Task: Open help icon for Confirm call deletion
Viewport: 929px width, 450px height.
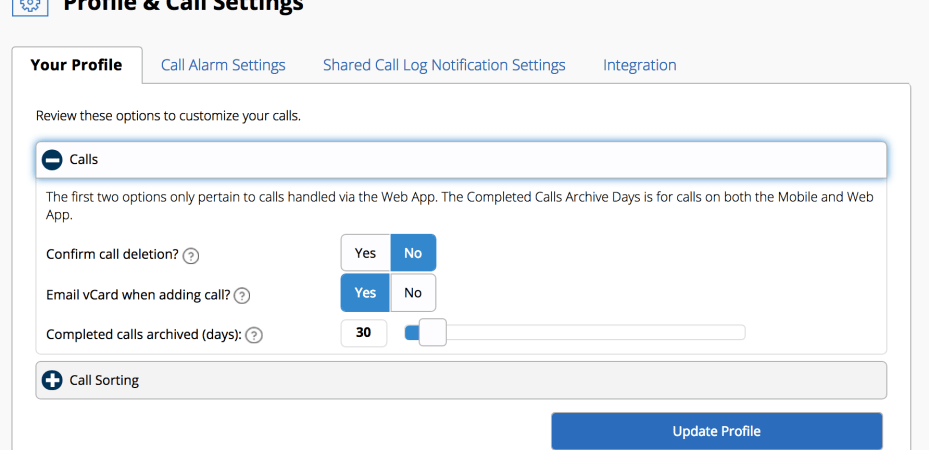Action: (191, 255)
